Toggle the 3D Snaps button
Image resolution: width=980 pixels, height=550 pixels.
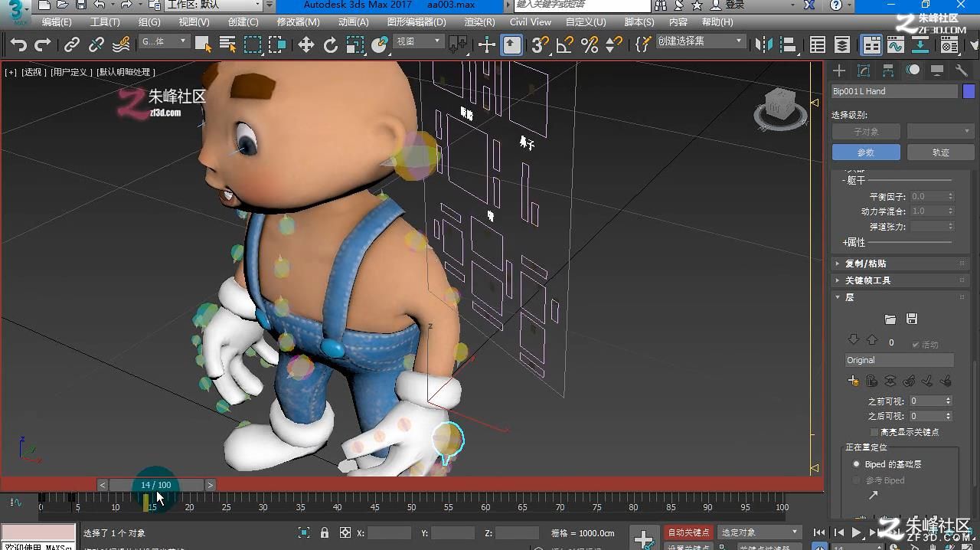[x=541, y=45]
